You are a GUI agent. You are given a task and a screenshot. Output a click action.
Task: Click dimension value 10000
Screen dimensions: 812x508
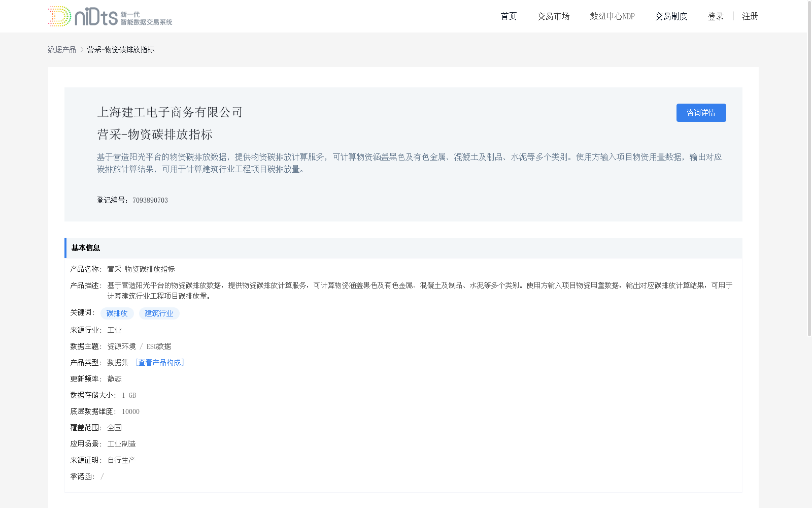click(x=130, y=411)
